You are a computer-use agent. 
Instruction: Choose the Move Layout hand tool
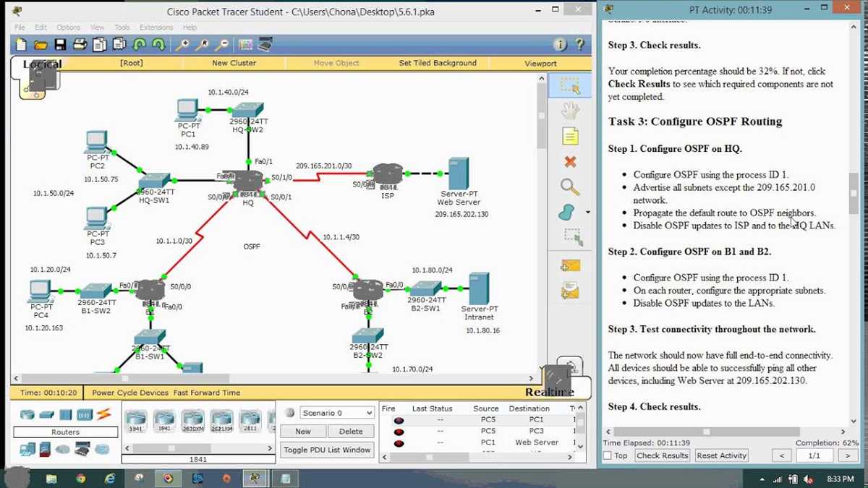click(x=571, y=111)
